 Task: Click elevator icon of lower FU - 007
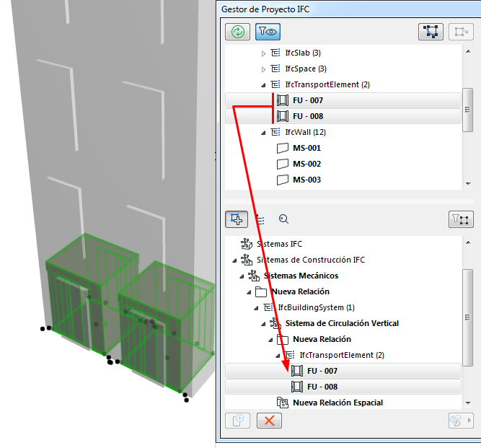click(297, 371)
